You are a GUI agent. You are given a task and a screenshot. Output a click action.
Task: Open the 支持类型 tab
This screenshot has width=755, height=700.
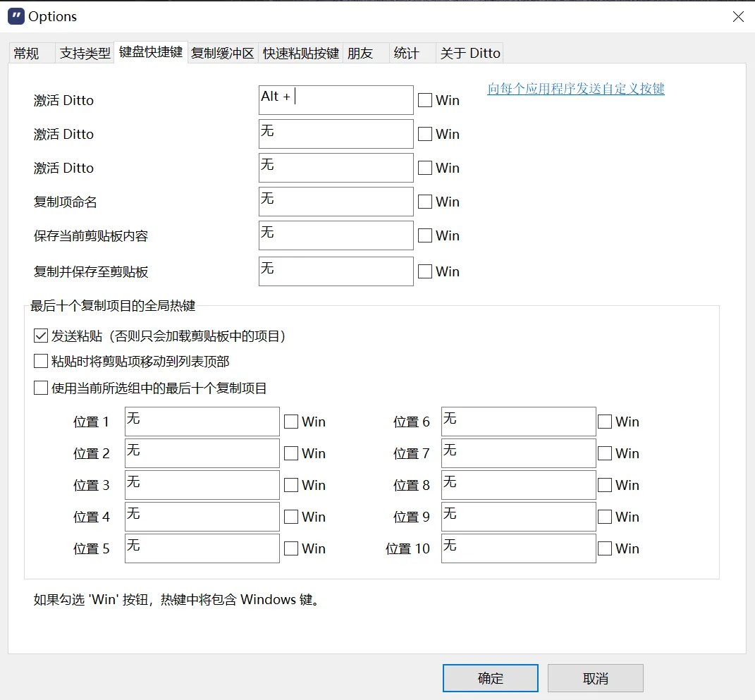85,53
